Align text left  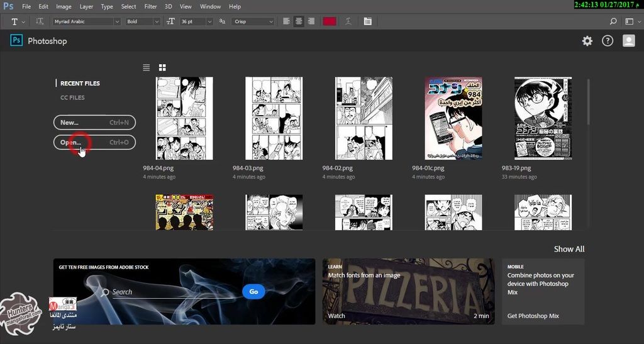[x=287, y=21]
